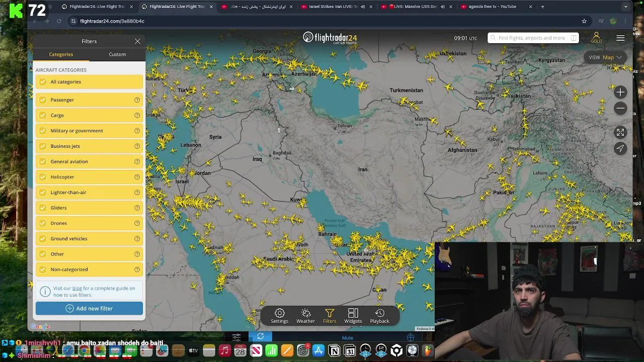This screenshot has height=362, width=644.
Task: Go back in browser history
Action: 35,21
